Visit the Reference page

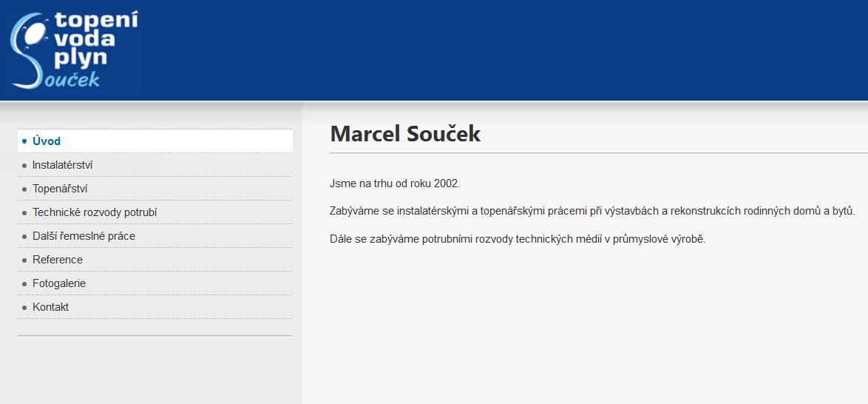155,260
